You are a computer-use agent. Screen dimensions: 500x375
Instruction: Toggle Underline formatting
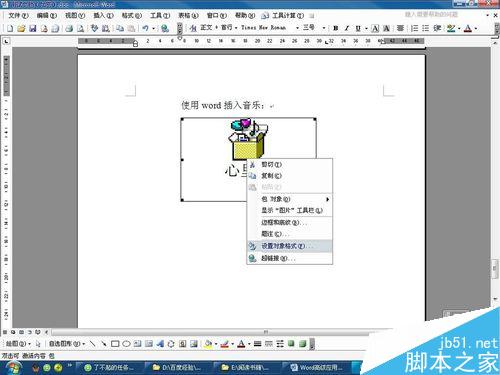(358, 28)
